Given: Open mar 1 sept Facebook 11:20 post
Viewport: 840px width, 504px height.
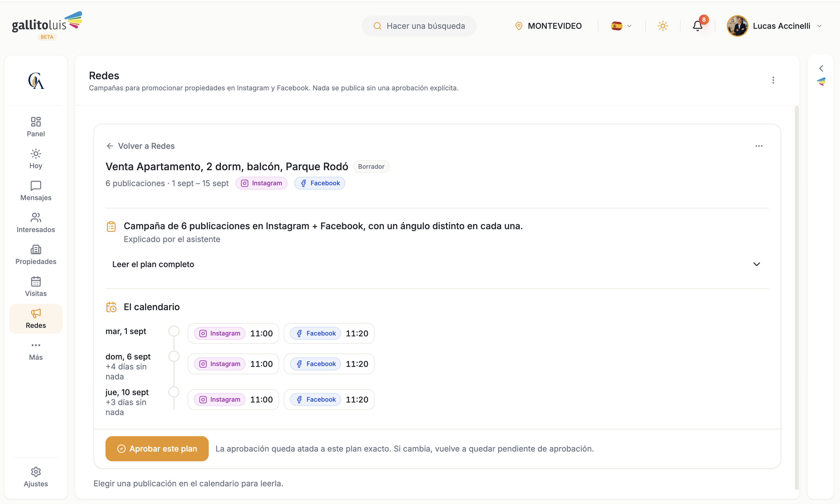Looking at the screenshot, I should point(329,333).
